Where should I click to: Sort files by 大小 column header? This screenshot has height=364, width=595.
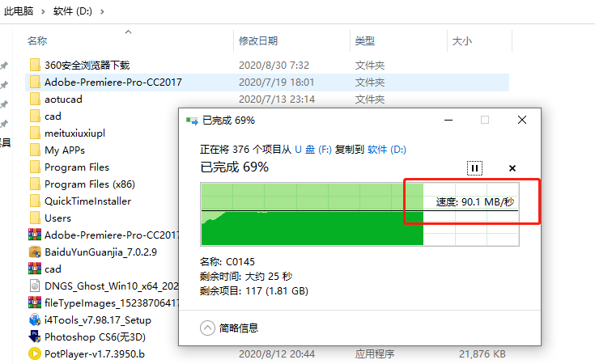(x=461, y=40)
